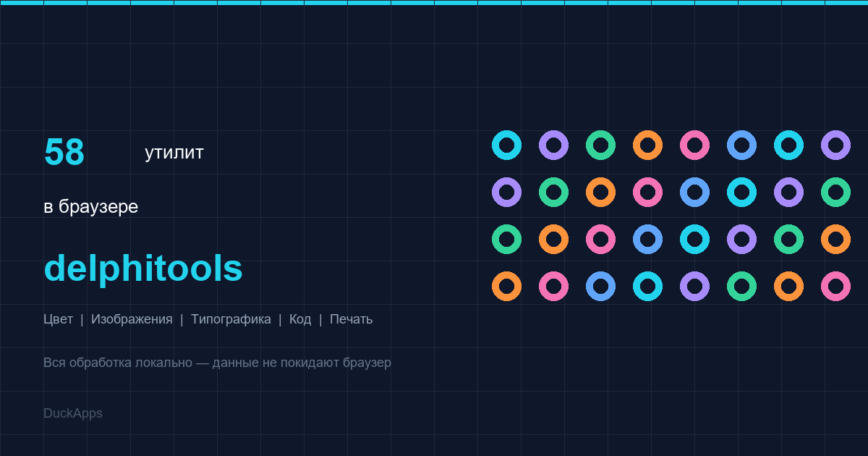Click the large 58 number

pyautogui.click(x=64, y=153)
